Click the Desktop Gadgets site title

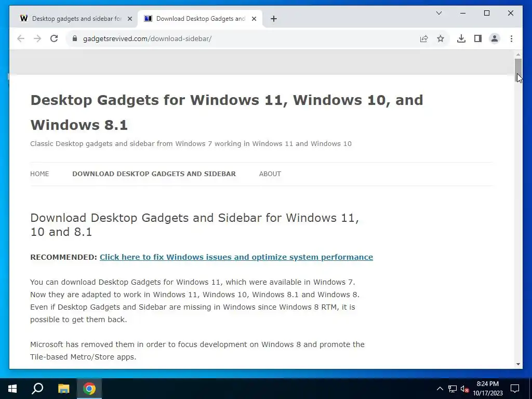click(227, 112)
